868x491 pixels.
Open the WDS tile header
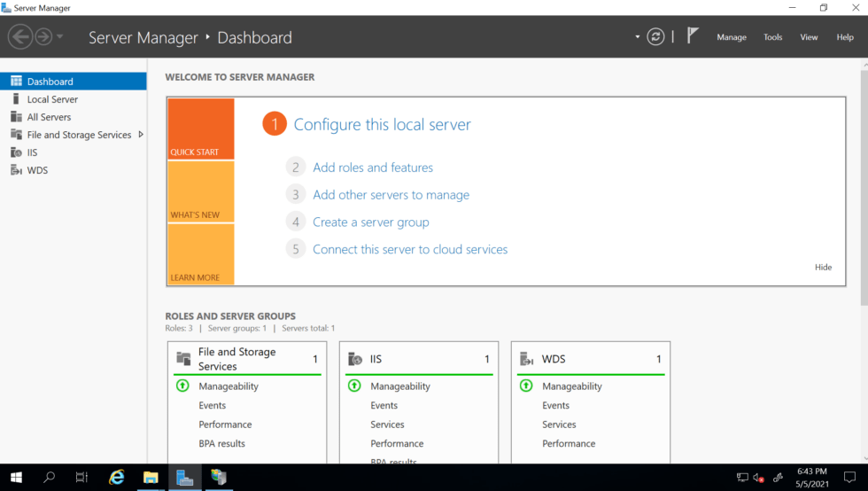pyautogui.click(x=591, y=359)
